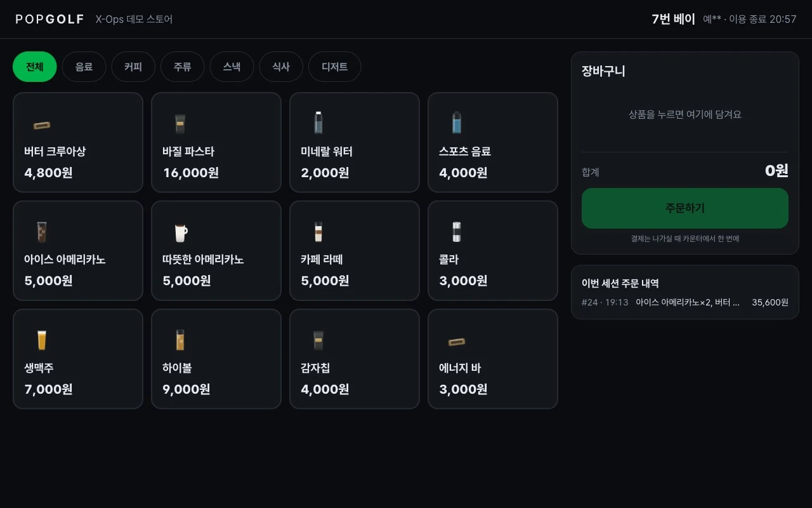This screenshot has width=812, height=508.
Task: Click the 감자칩 product name
Action: pos(315,368)
